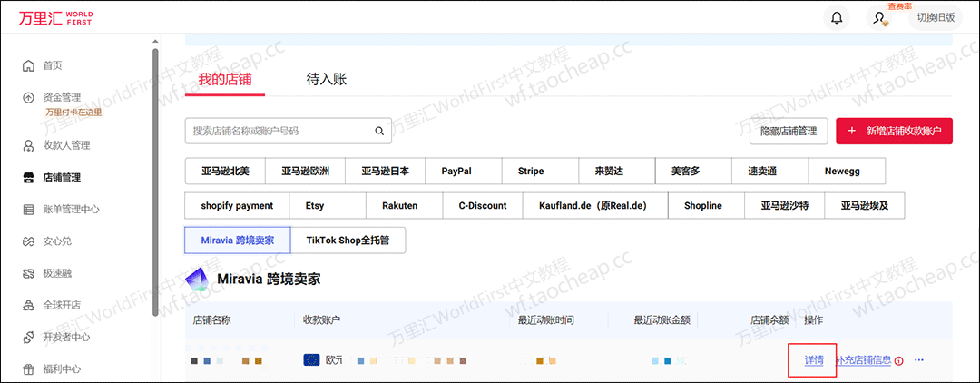Go to 首页 in the sidebar

pos(53,65)
